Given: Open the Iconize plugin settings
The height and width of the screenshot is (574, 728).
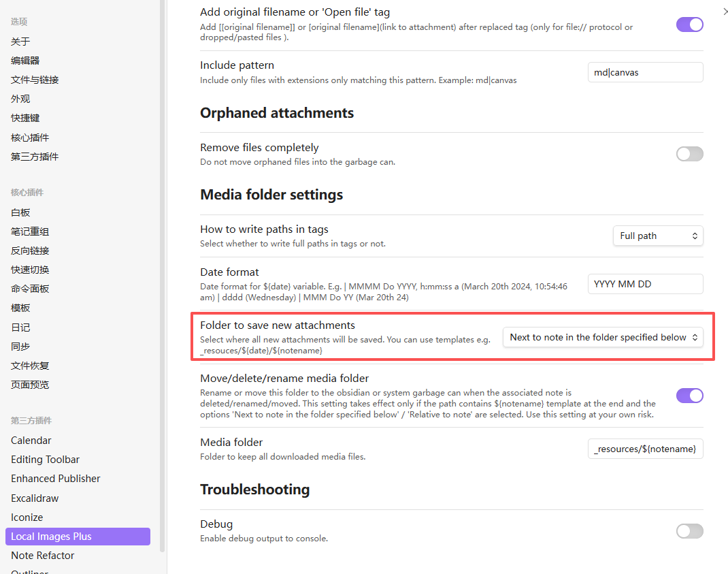Looking at the screenshot, I should [27, 517].
